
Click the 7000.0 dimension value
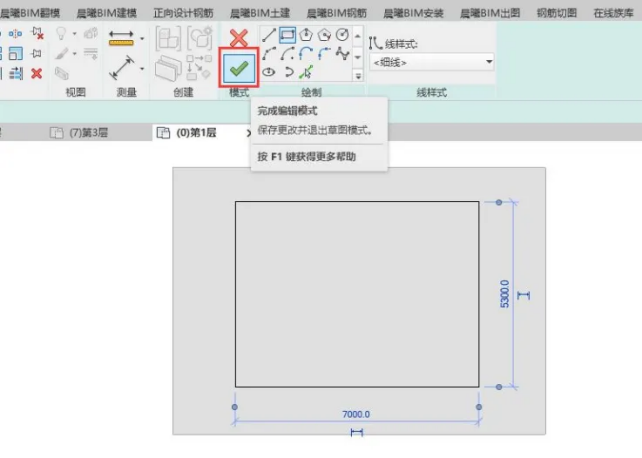click(x=355, y=413)
